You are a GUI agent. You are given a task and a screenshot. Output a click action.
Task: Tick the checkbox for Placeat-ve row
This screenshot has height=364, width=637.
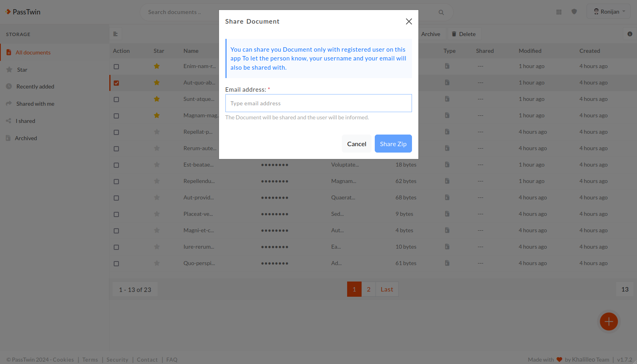coord(116,214)
